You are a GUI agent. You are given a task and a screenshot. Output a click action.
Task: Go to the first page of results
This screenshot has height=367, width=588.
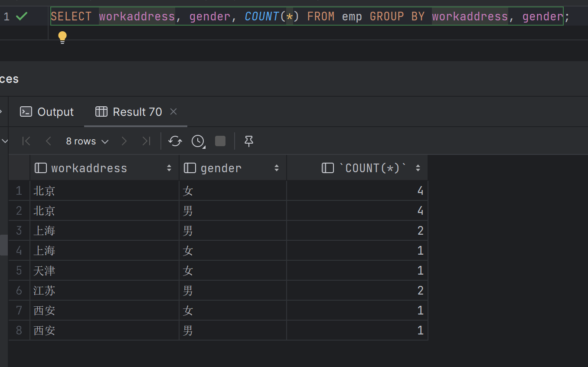click(26, 141)
